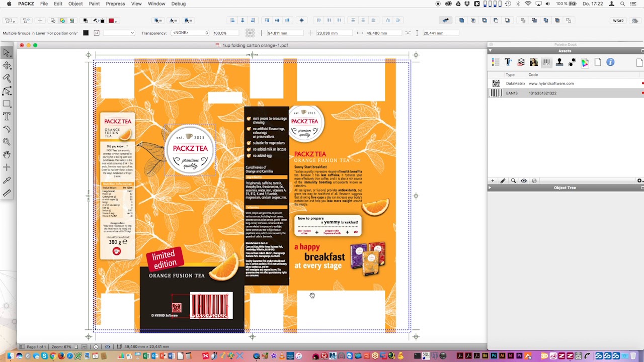This screenshot has height=362, width=644.
Task: Click the align left edges icon
Action: (232, 21)
